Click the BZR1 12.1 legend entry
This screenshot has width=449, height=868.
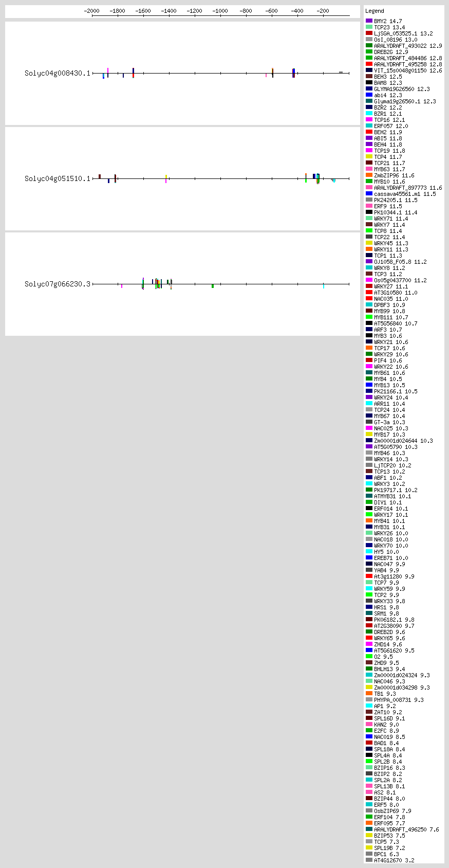point(388,114)
